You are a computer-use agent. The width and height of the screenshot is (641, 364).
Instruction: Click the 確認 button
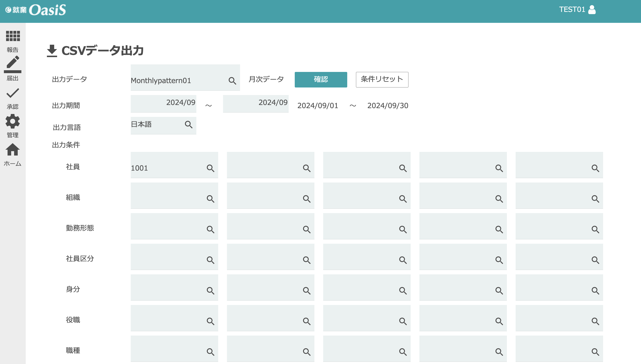321,79
